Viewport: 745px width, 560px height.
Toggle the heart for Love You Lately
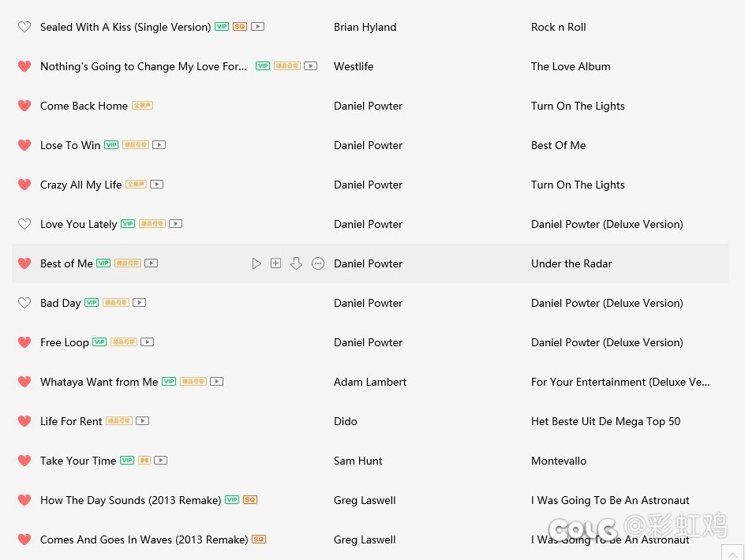click(x=24, y=224)
